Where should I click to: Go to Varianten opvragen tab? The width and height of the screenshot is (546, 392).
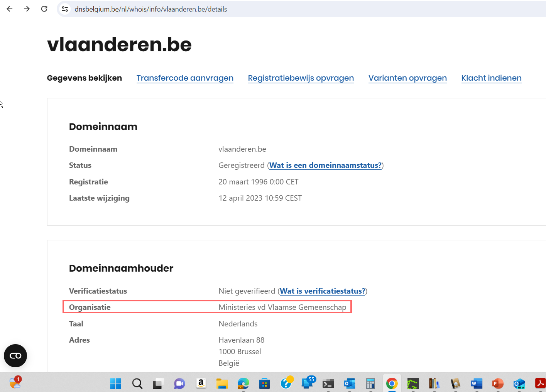coord(407,78)
